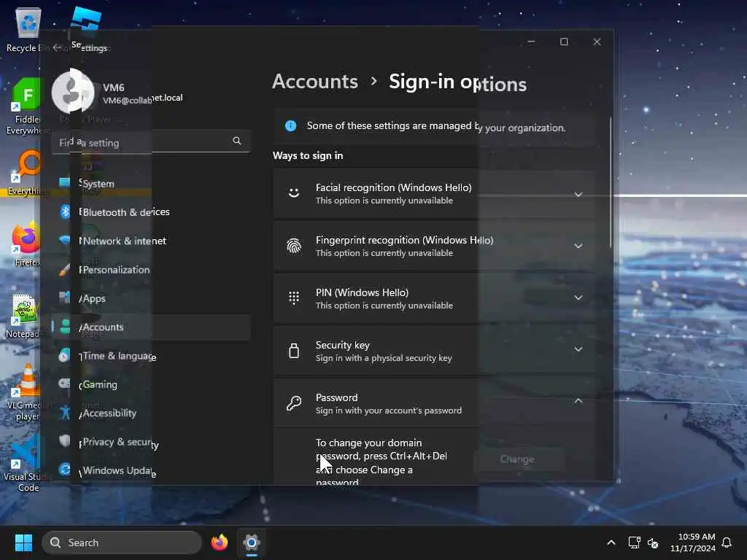The image size is (747, 560).
Task: Click the Security key USB icon
Action: (x=294, y=351)
